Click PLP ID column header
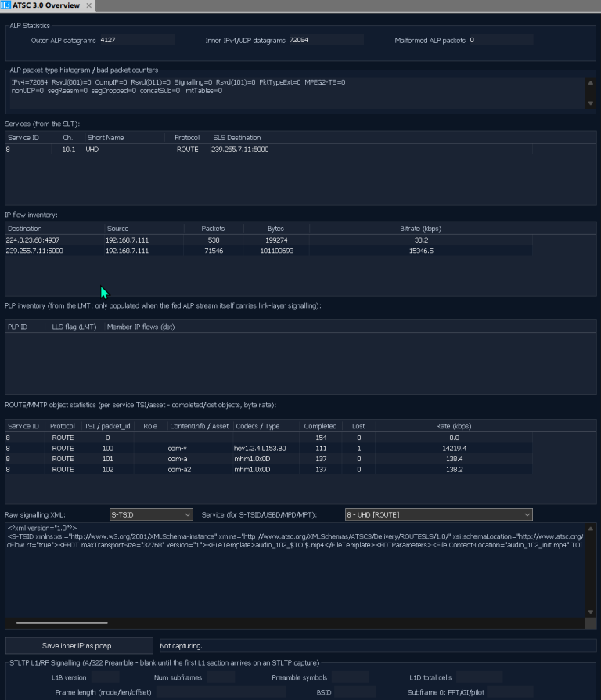Viewport: 601px width, 700px height. [25, 327]
